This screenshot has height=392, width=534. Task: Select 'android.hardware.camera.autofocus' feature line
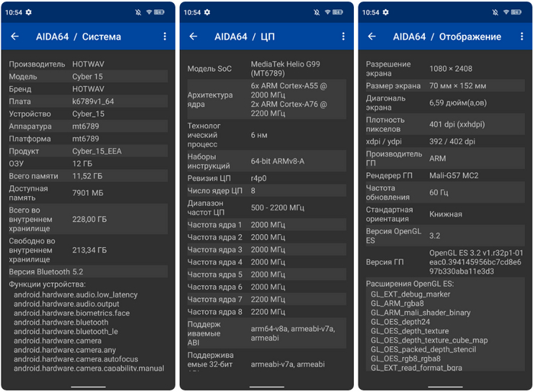76,359
